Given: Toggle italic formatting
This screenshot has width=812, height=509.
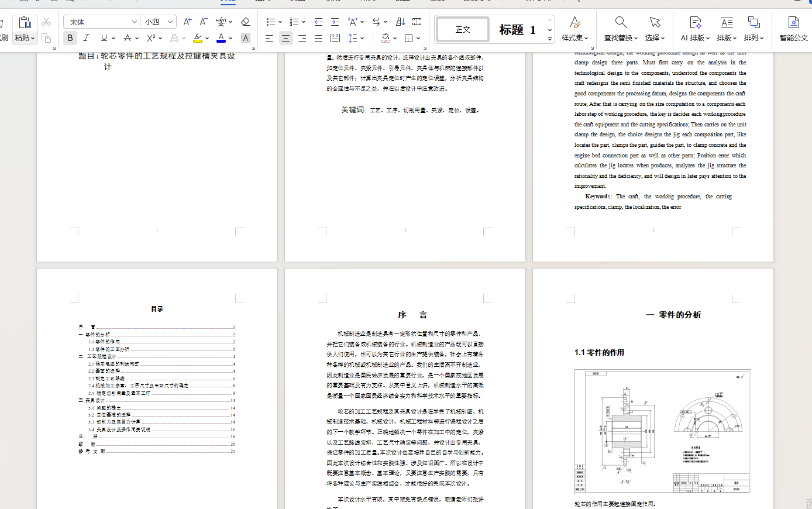Looking at the screenshot, I should coord(87,38).
